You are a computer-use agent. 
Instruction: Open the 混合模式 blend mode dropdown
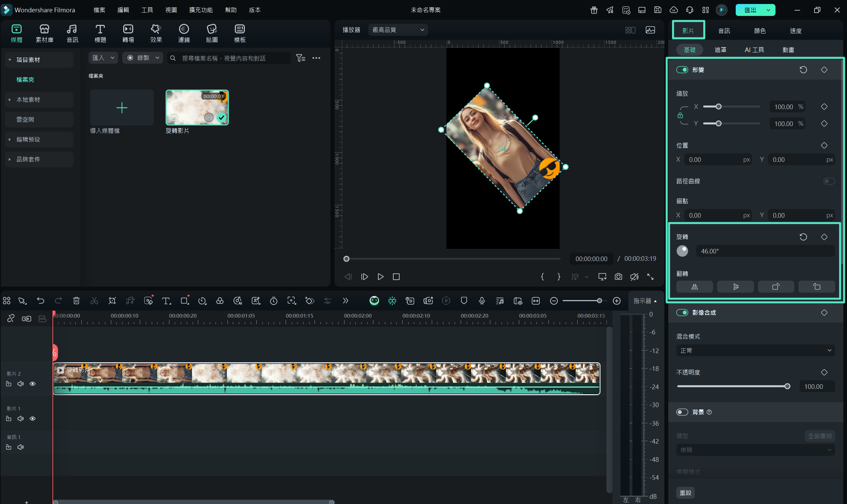point(755,350)
